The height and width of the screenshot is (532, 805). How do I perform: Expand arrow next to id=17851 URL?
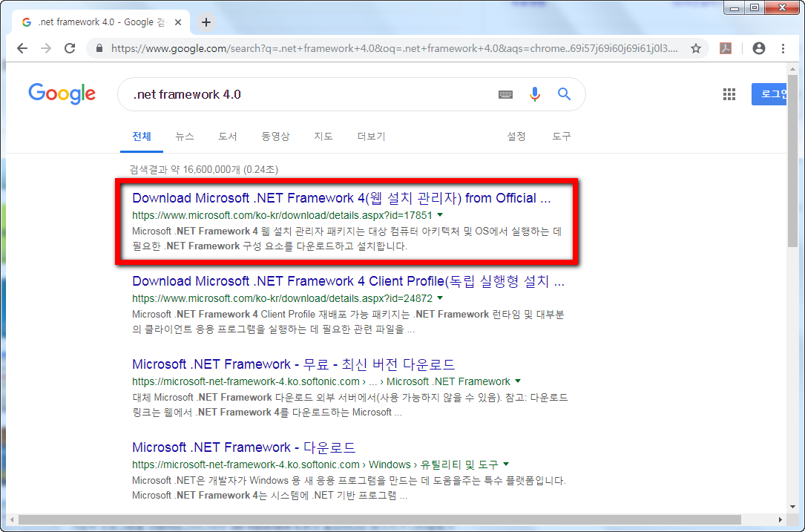pos(440,215)
